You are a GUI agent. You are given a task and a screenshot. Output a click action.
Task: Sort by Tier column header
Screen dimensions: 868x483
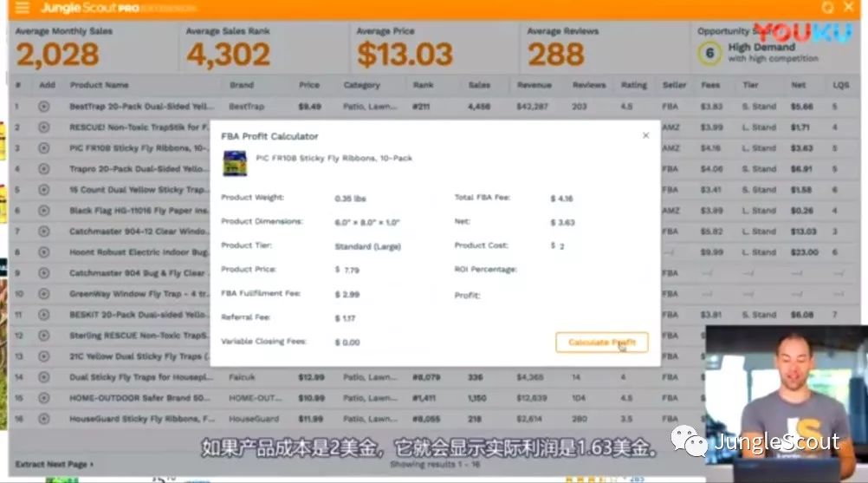point(750,85)
